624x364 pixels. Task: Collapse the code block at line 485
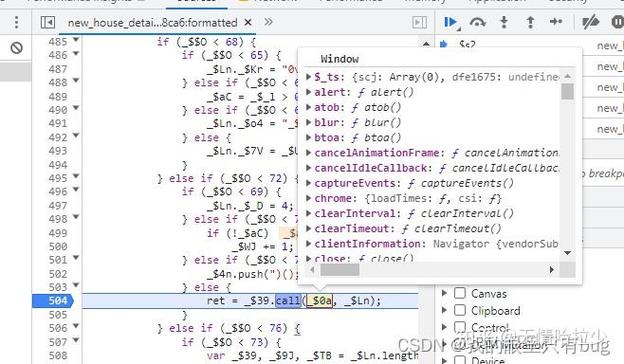click(x=76, y=39)
